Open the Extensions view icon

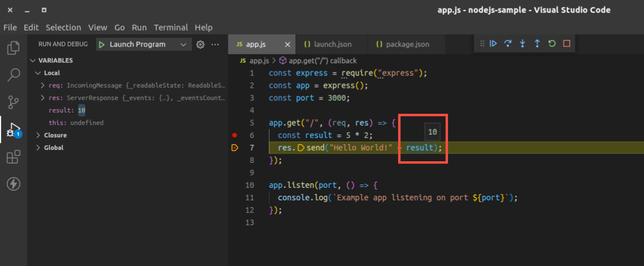click(13, 157)
